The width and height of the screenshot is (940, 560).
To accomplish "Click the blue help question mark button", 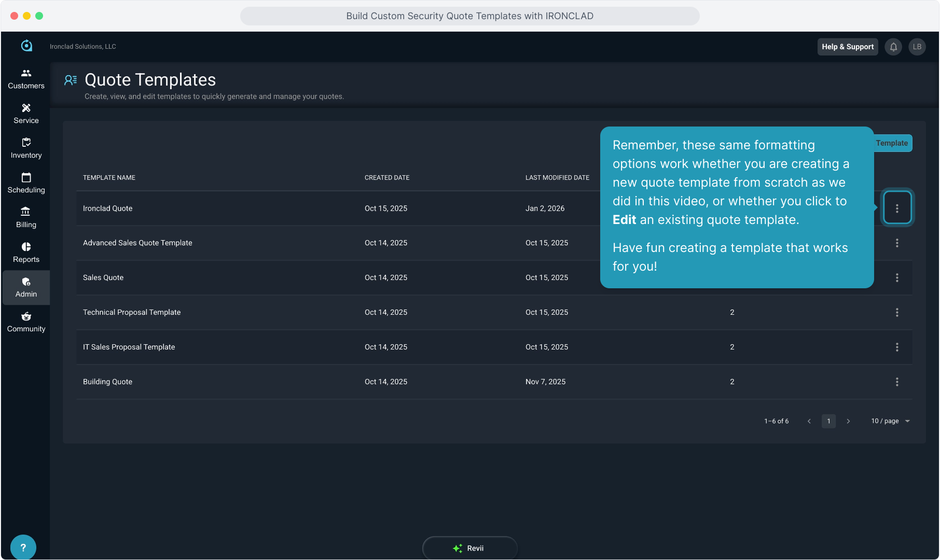I will (23, 547).
